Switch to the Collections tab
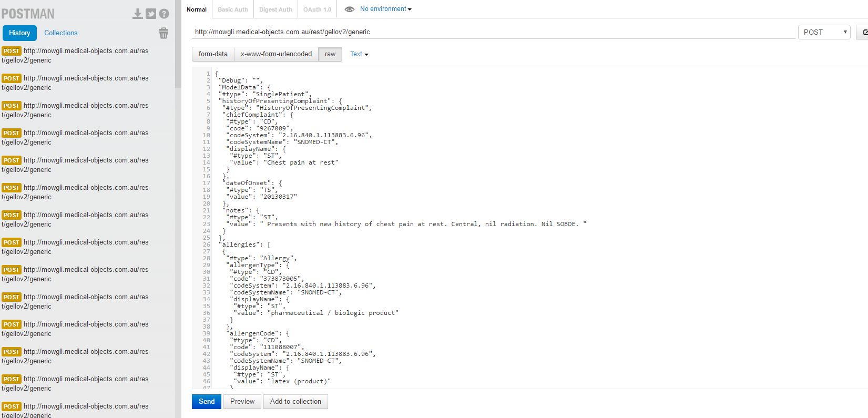The image size is (868, 418). pyautogui.click(x=61, y=33)
